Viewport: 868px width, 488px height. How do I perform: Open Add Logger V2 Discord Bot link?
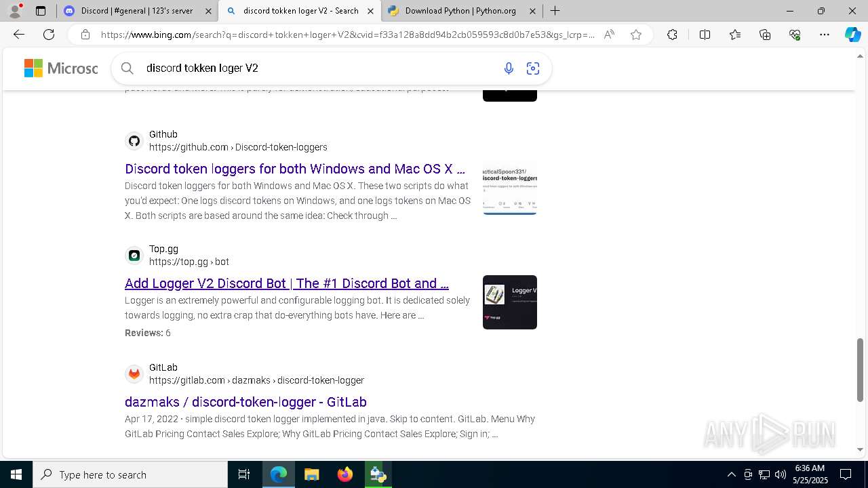[x=287, y=283]
